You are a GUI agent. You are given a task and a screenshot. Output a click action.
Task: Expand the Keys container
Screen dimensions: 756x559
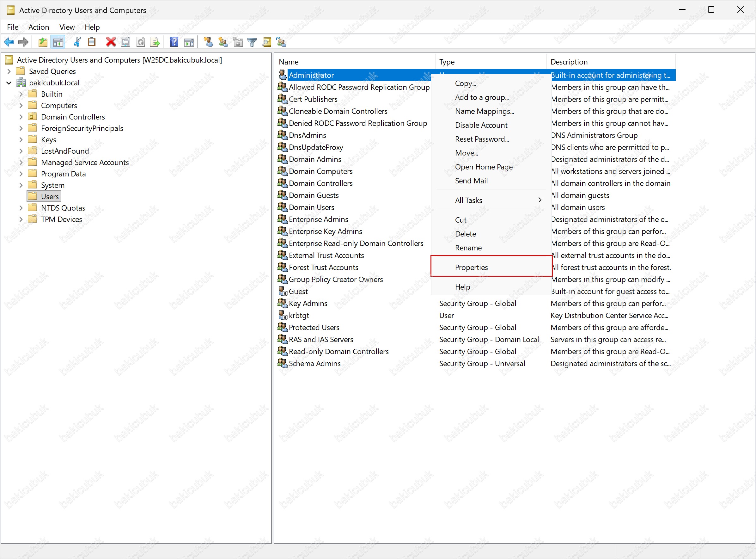(21, 140)
